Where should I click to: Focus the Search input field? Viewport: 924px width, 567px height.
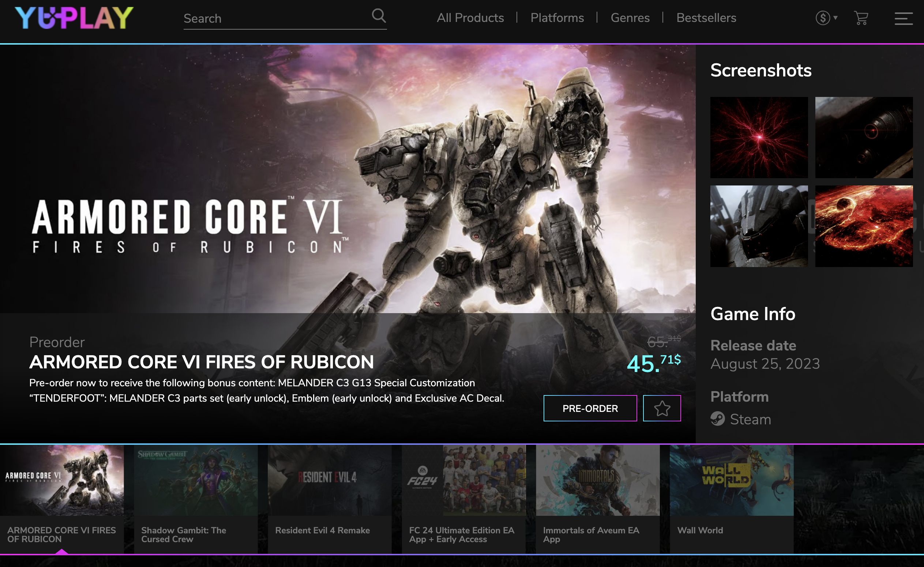[277, 18]
